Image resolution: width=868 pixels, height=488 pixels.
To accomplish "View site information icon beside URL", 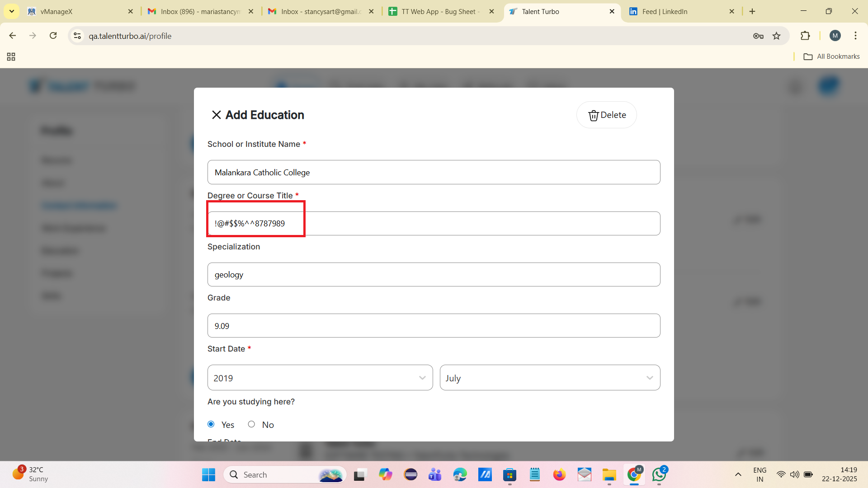I will (x=77, y=36).
